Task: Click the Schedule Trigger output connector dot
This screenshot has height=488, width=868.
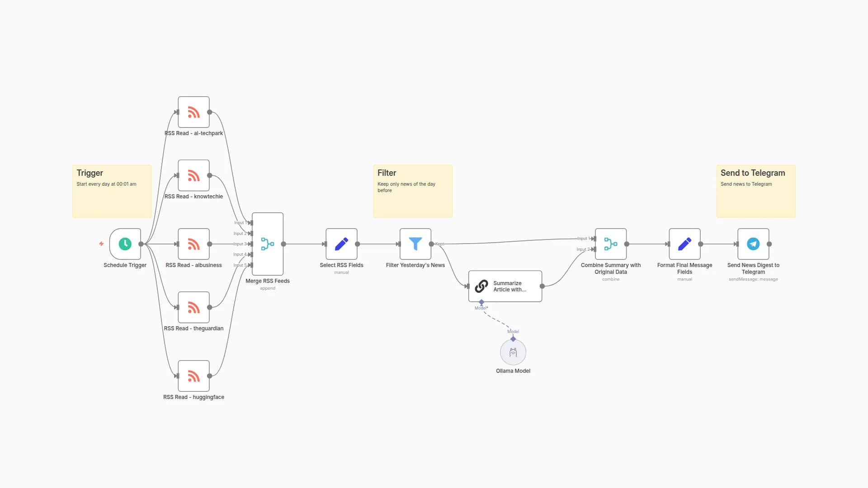Action: click(141, 244)
